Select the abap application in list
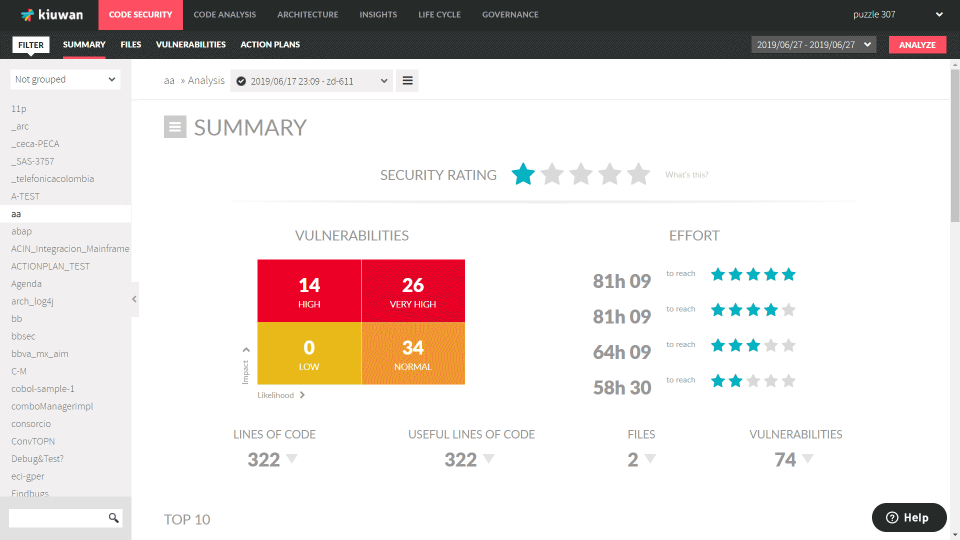The image size is (960, 540). click(x=22, y=231)
